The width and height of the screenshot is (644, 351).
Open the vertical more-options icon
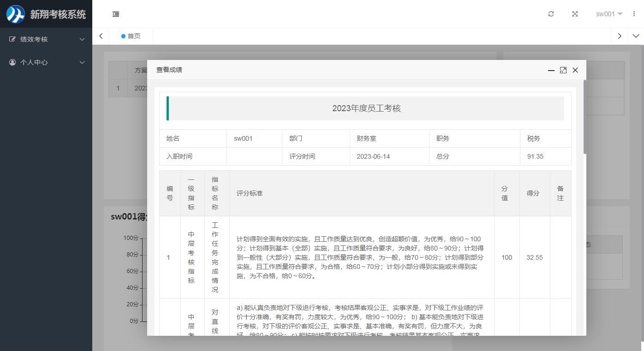(x=634, y=14)
